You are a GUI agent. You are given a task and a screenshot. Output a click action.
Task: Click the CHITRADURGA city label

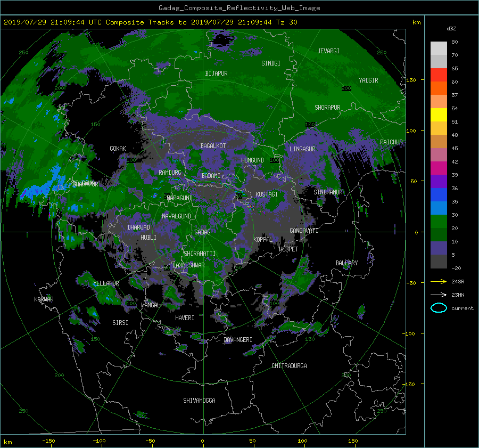(290, 366)
